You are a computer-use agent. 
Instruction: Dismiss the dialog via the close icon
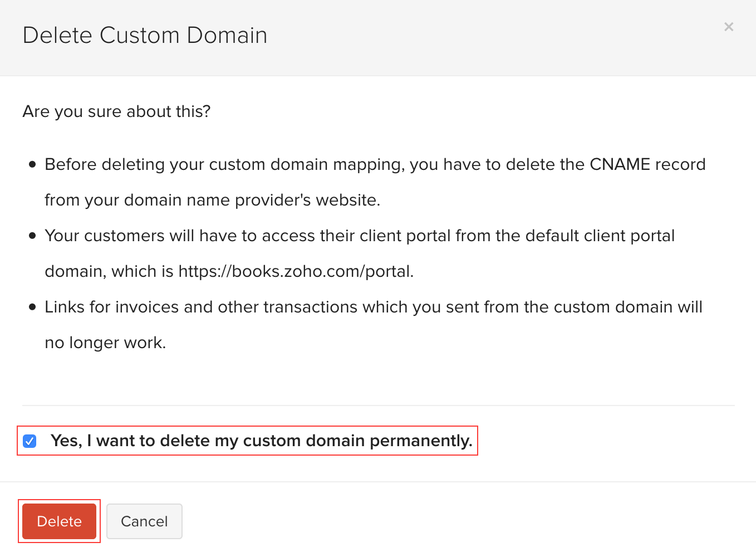click(729, 26)
